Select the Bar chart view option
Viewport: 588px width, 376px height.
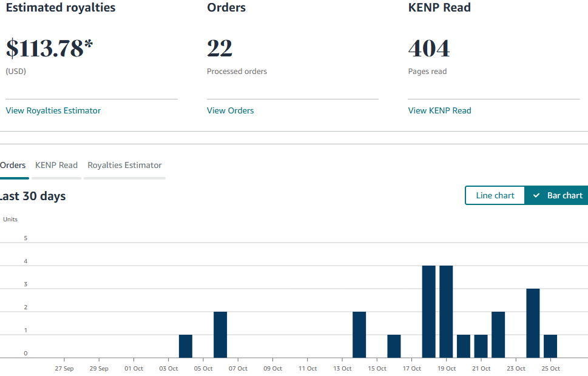(556, 195)
